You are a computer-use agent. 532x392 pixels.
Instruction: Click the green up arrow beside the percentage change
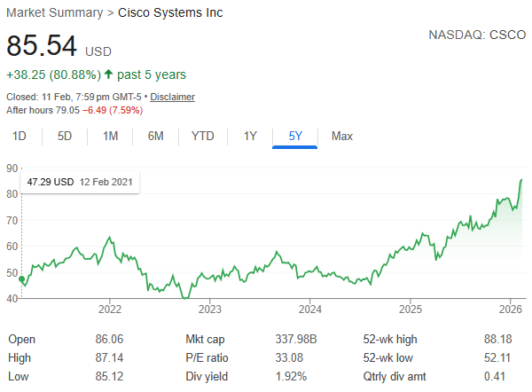pyautogui.click(x=108, y=74)
